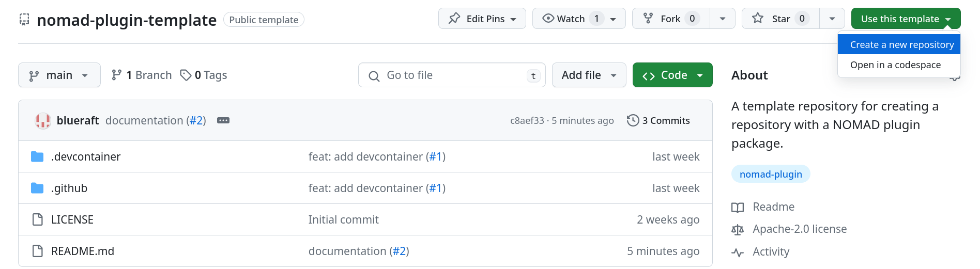This screenshot has height=269, width=980.
Task: Click the tags icon next to 0 Tags
Action: [186, 75]
